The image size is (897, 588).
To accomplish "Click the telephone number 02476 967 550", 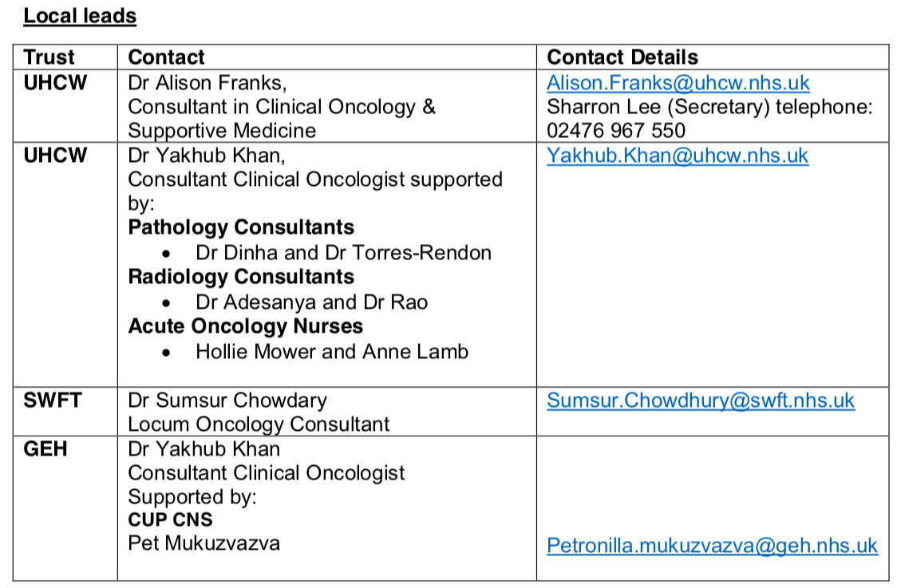I will click(615, 130).
